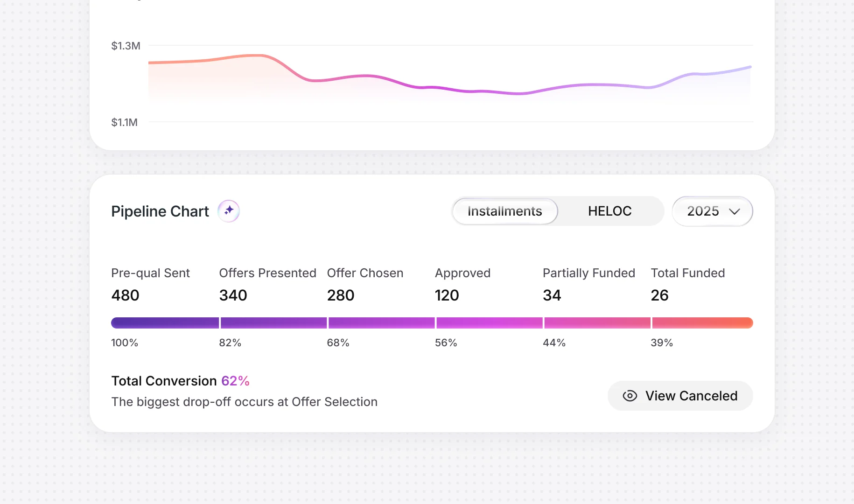Switch pipeline view to HELOC

[609, 211]
